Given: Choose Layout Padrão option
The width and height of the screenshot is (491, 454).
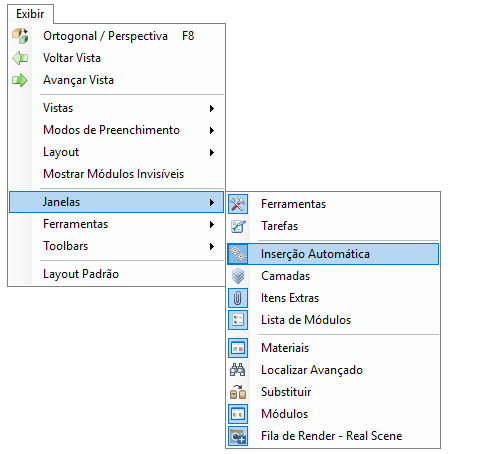Looking at the screenshot, I should [116, 274].
